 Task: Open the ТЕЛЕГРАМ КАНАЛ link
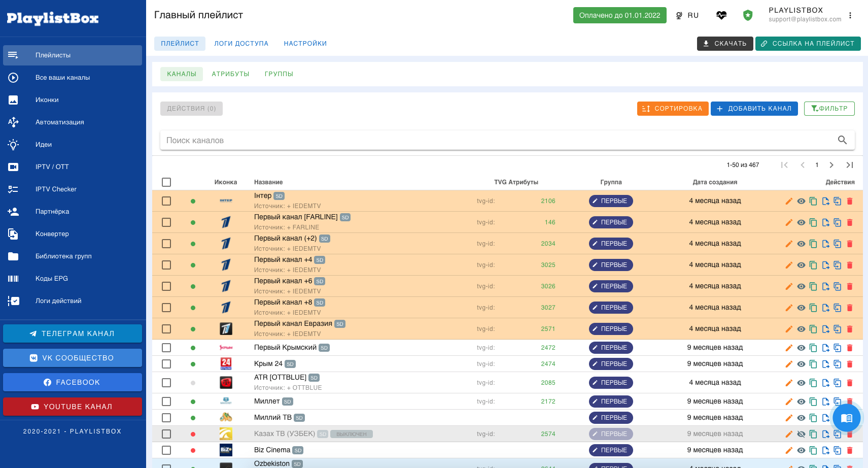[73, 333]
